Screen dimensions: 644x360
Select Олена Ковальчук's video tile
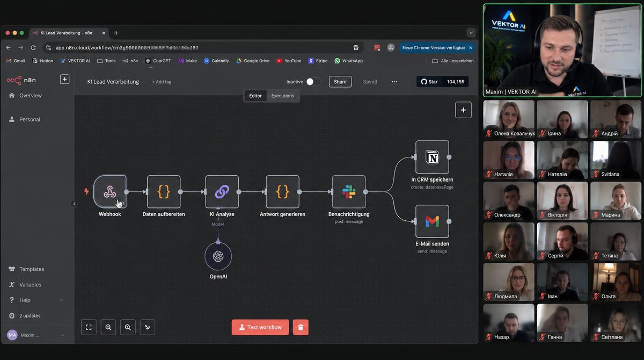coord(509,119)
